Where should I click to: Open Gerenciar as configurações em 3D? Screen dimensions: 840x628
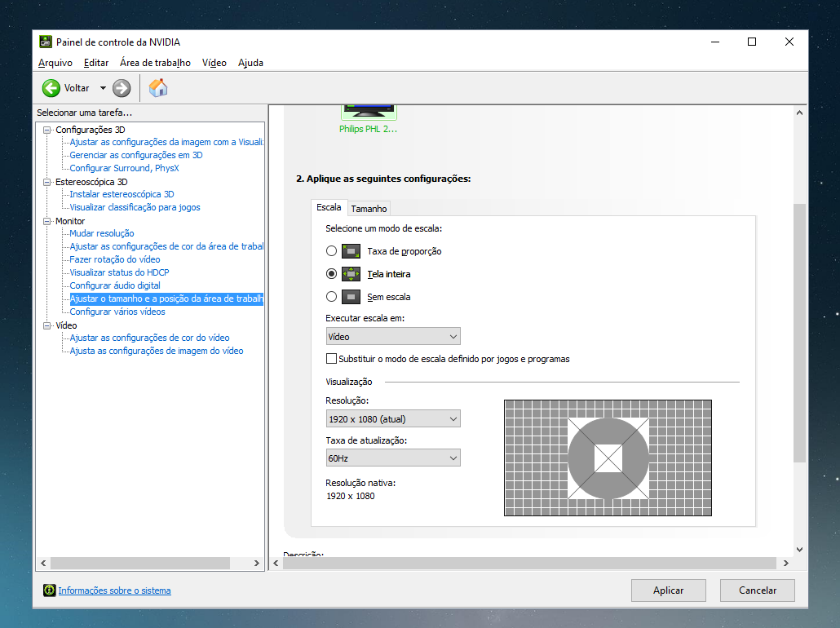(x=136, y=155)
